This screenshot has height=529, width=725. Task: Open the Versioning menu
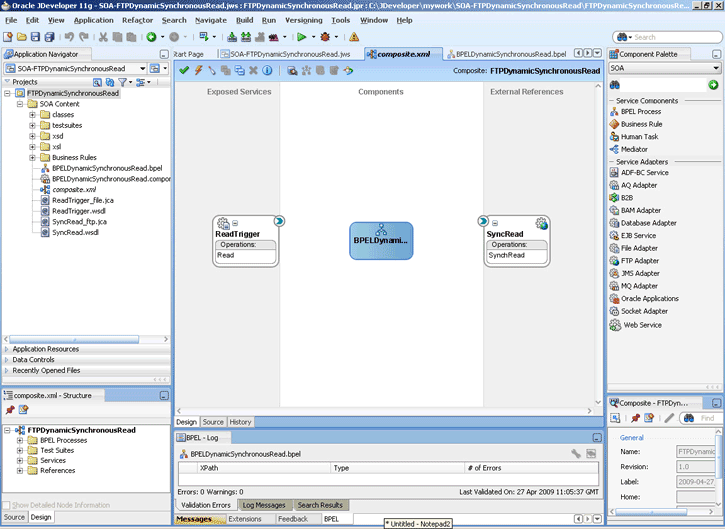(x=303, y=20)
